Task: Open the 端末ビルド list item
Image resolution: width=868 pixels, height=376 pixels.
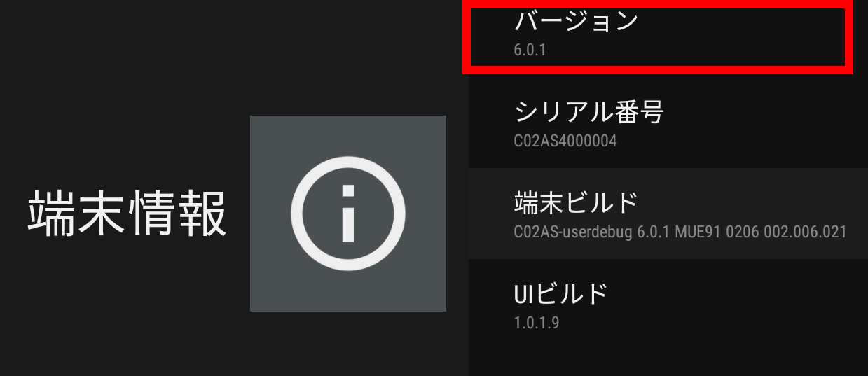Action: pos(668,214)
